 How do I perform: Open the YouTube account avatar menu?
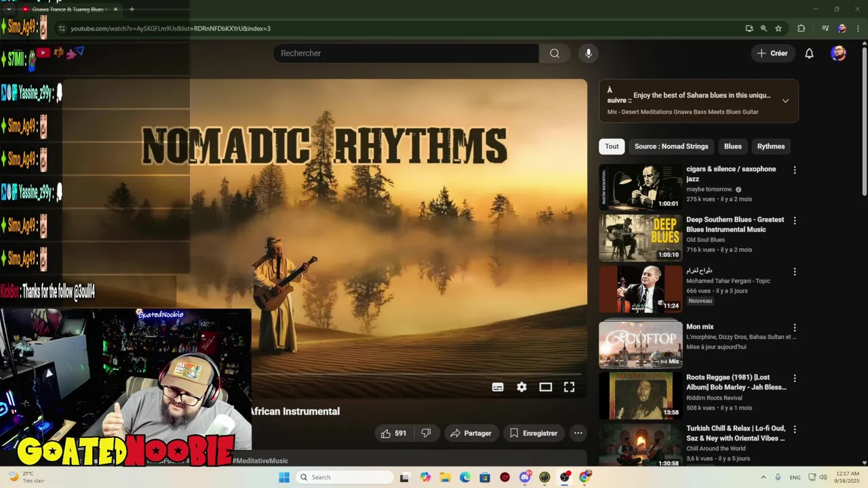pos(838,54)
